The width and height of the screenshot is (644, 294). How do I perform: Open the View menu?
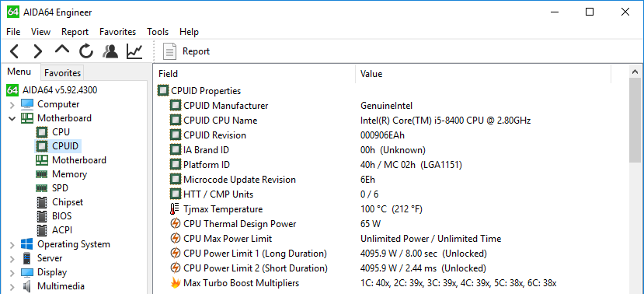40,32
